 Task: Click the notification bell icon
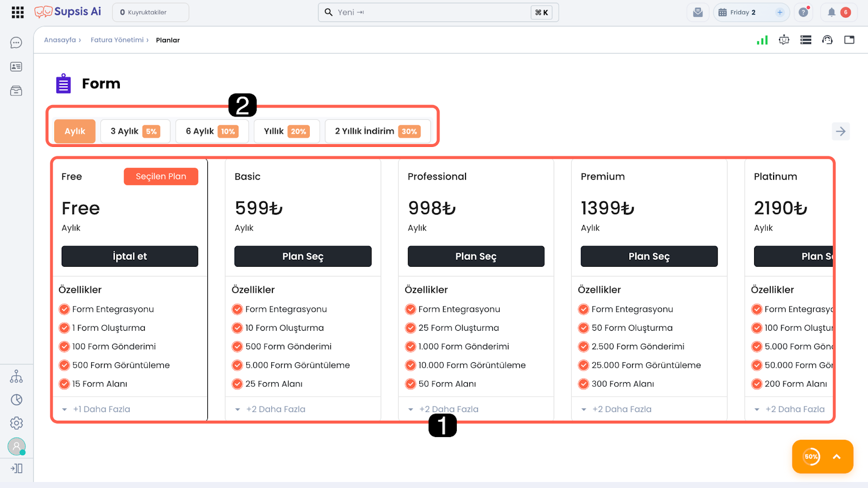(831, 12)
